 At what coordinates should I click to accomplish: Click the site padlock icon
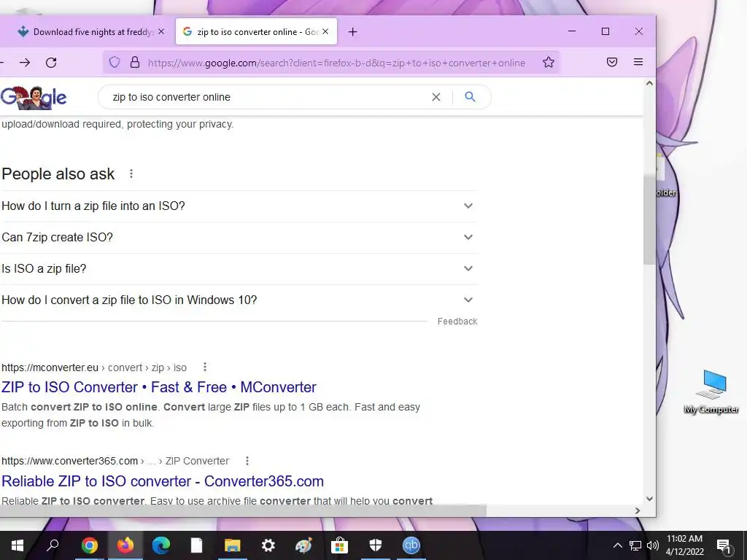coord(135,63)
